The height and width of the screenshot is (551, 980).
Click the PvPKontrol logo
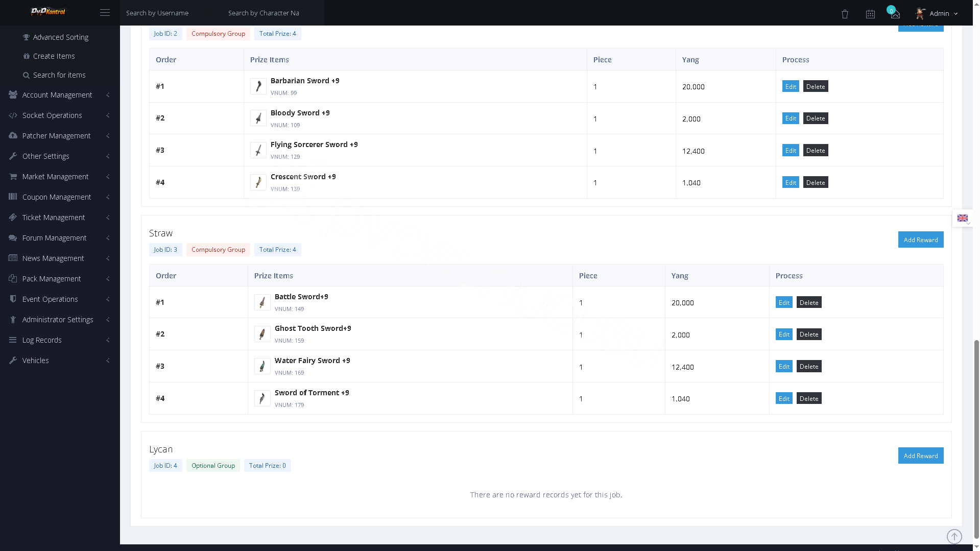click(49, 12)
